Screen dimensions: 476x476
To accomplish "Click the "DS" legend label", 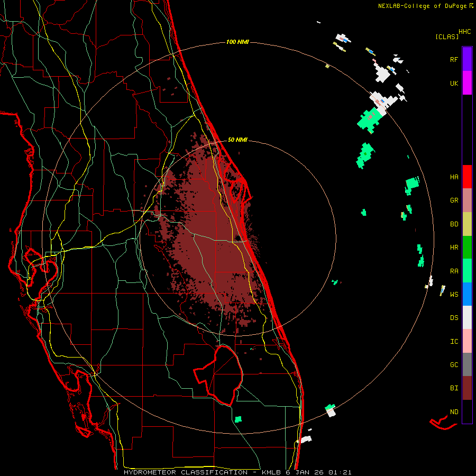I will 454,318.
